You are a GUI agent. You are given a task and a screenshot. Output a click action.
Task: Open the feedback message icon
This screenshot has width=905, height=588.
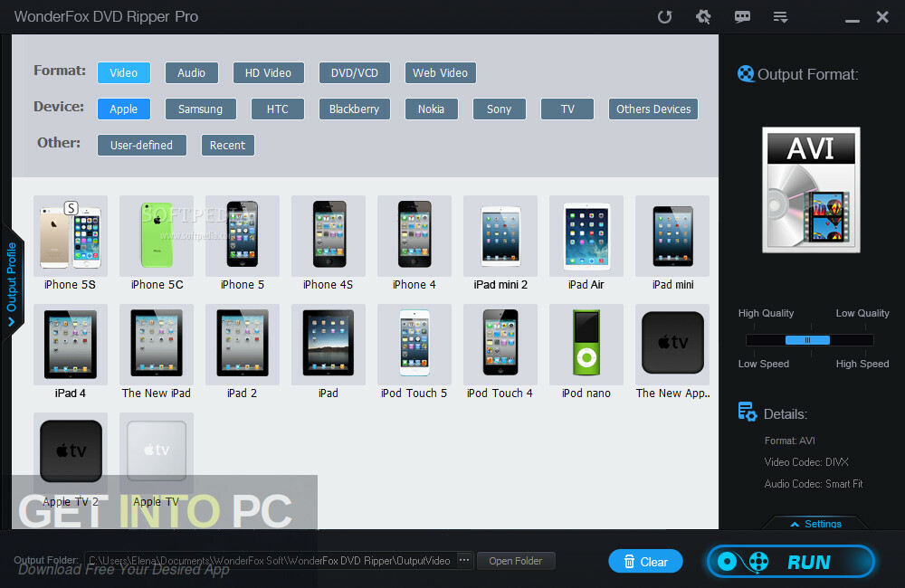coord(742,16)
